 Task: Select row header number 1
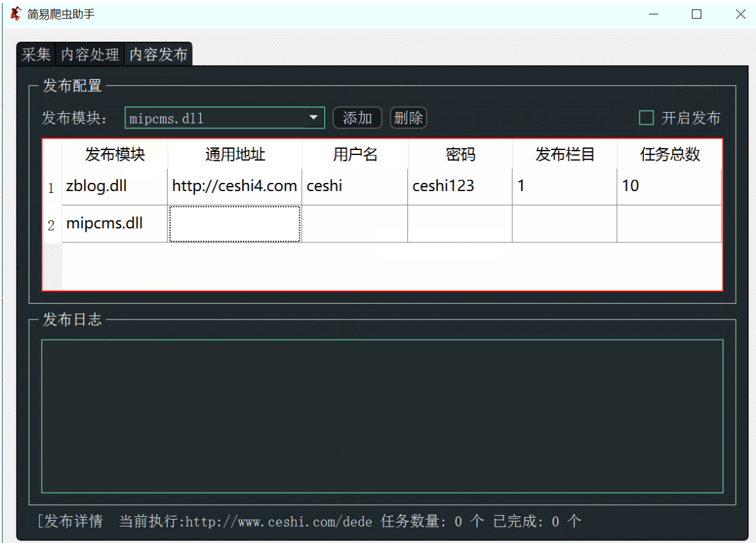click(52, 187)
